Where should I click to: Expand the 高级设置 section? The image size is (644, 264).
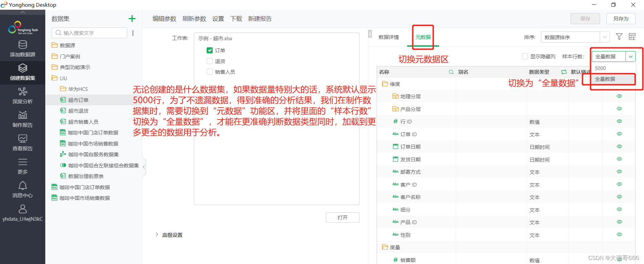[x=169, y=235]
